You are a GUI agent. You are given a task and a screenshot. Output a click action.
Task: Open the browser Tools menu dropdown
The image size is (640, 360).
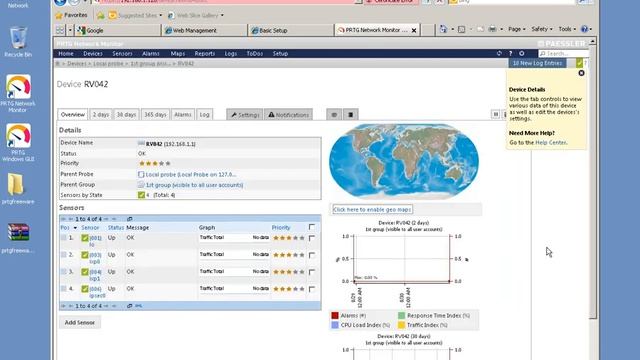[567, 29]
